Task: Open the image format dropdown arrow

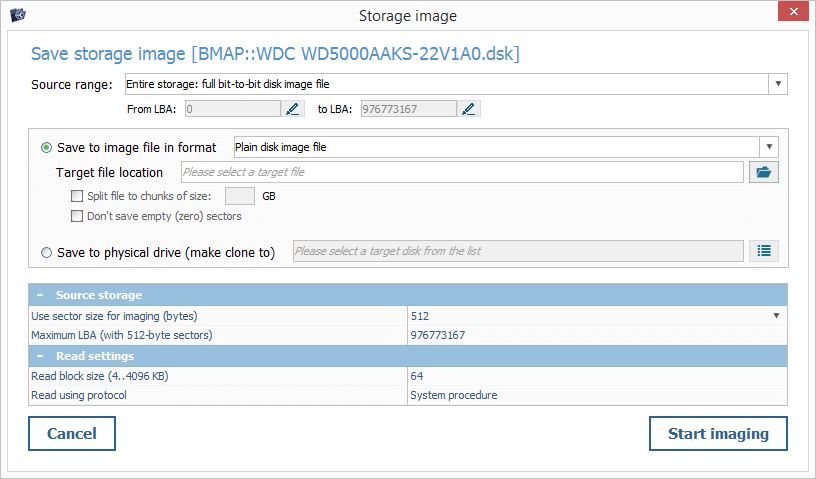Action: 769,147
